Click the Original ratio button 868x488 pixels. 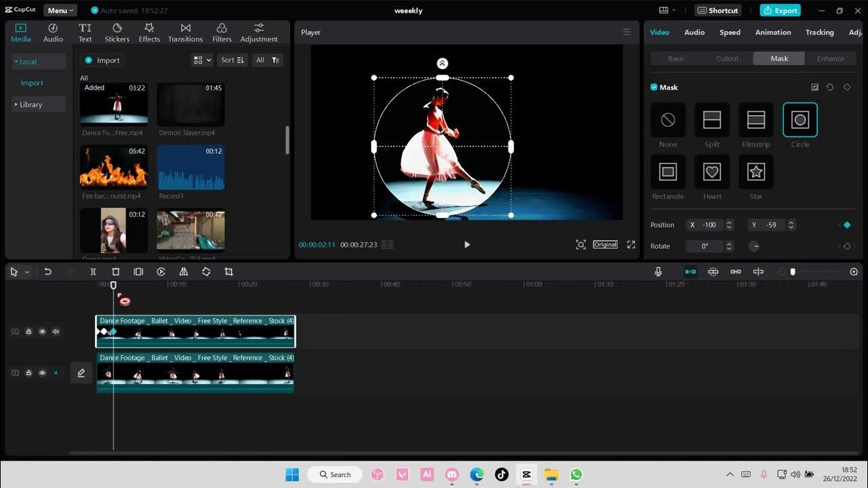[x=605, y=245]
